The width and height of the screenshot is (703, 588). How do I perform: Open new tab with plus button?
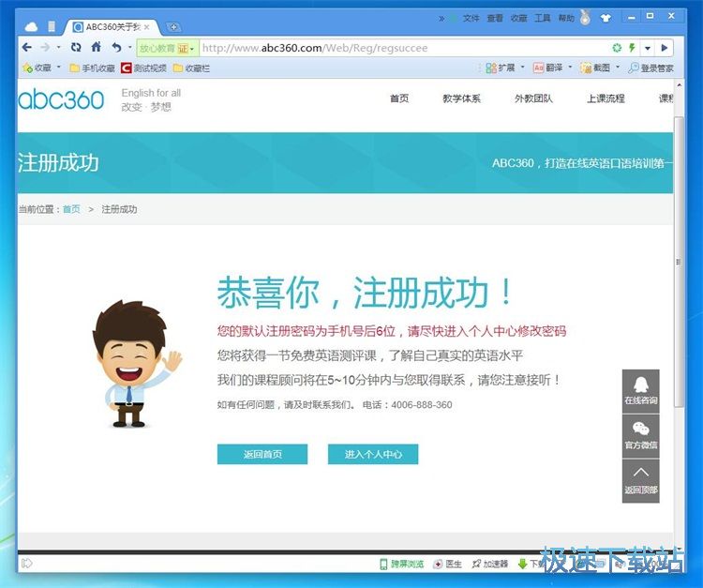pos(173,27)
